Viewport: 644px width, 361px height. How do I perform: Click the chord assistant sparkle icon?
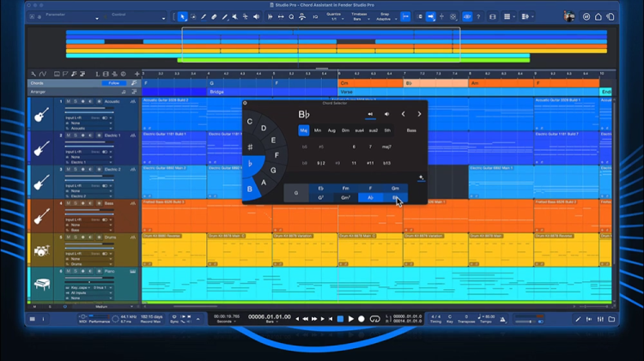421,178
